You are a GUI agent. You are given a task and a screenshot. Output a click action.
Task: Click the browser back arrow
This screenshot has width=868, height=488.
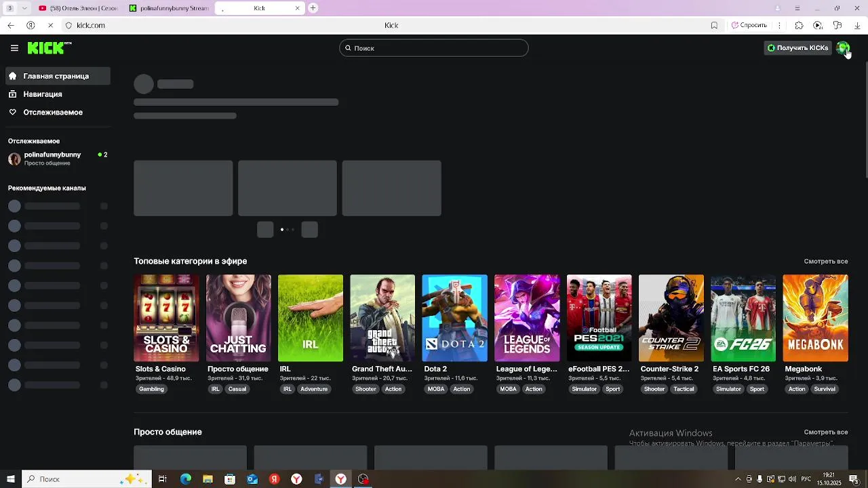click(10, 25)
